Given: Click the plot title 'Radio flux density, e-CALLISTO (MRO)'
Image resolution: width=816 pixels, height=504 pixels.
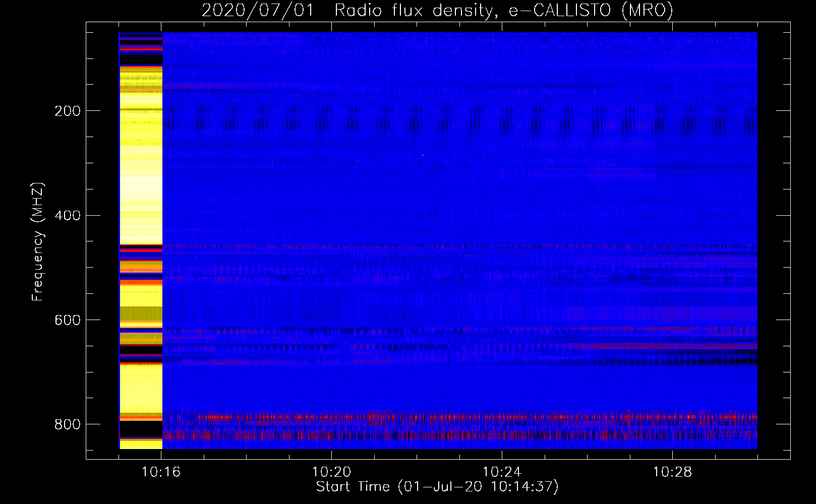Looking at the screenshot, I should pyautogui.click(x=503, y=11).
